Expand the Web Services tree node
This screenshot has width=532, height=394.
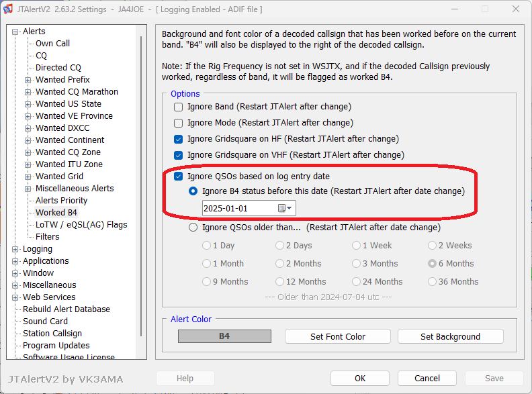[x=15, y=298]
